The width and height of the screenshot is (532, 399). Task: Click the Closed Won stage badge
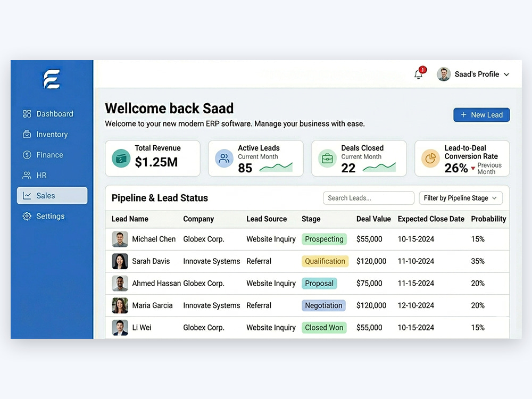coord(324,327)
